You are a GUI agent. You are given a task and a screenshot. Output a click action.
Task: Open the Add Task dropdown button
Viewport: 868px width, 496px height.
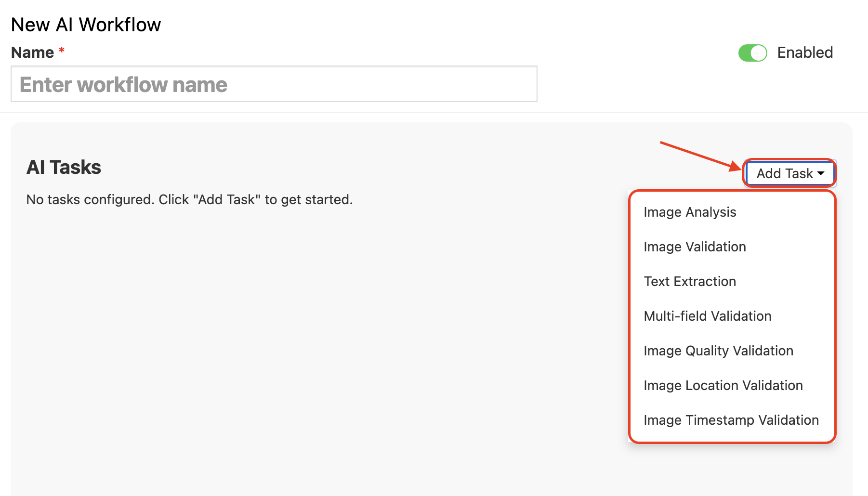click(785, 173)
